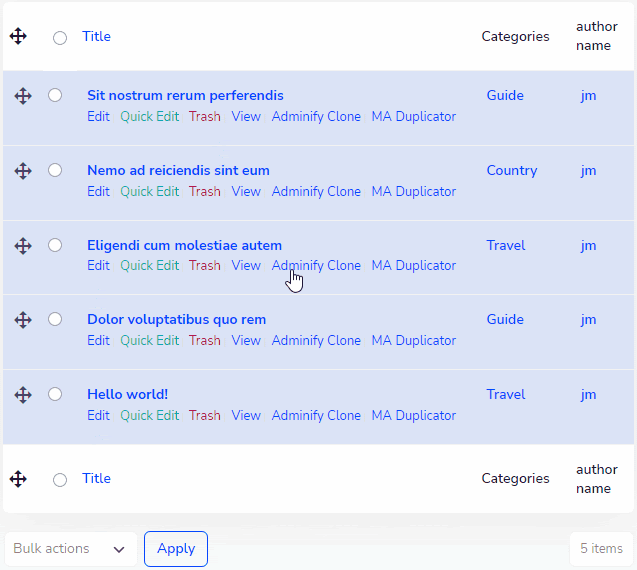Click move icon beside Eligendi cum molestiae
Viewport: 637px width, 570px height.
[23, 246]
